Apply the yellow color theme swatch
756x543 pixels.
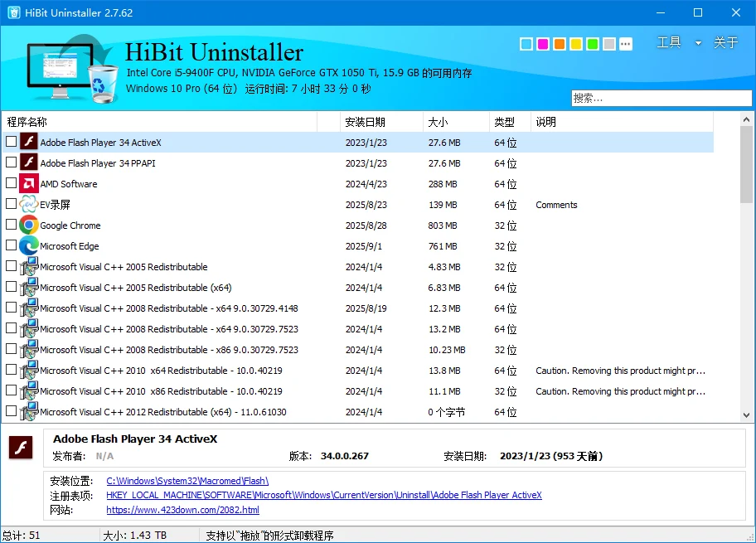coord(575,45)
